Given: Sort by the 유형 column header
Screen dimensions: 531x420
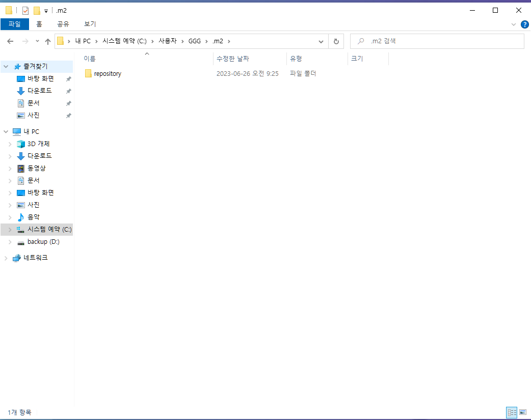Looking at the screenshot, I should click(x=317, y=59).
